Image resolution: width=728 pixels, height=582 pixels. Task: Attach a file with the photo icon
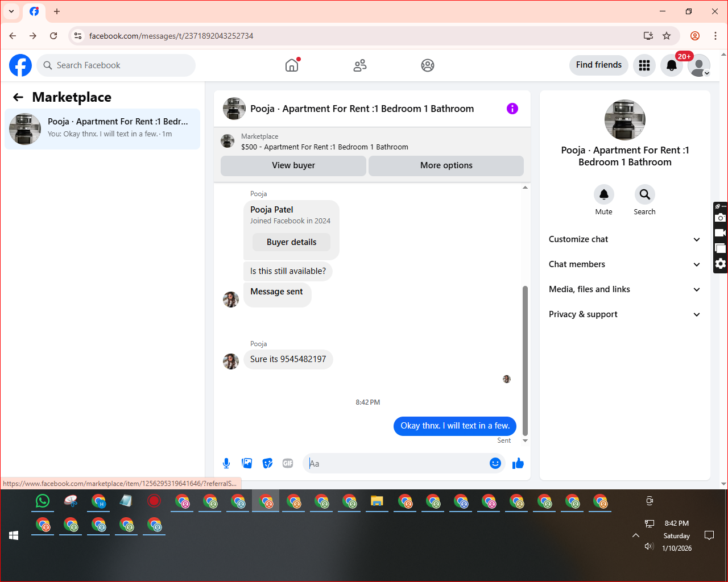pyautogui.click(x=247, y=463)
